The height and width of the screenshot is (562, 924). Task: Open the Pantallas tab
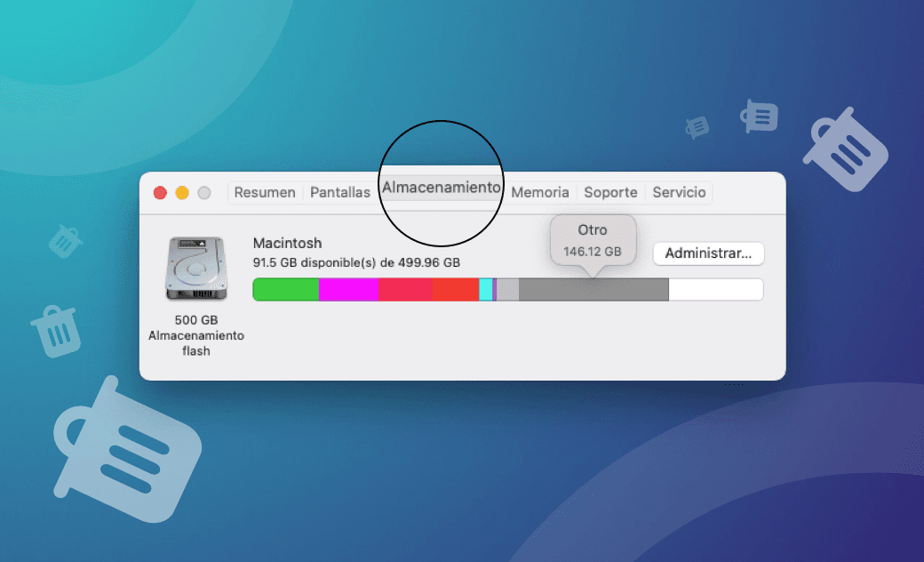pyautogui.click(x=340, y=192)
